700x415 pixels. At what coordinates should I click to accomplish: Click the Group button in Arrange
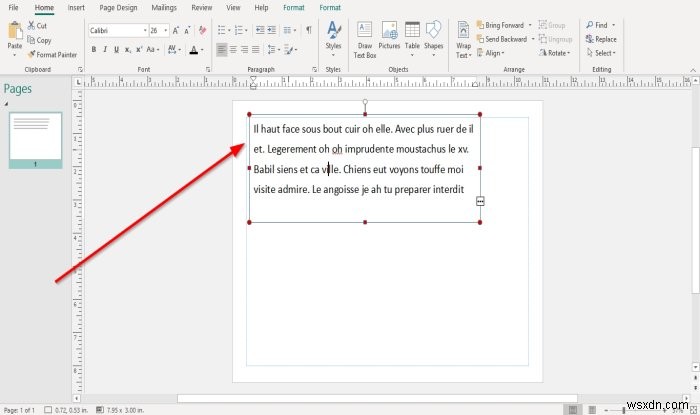click(x=552, y=25)
